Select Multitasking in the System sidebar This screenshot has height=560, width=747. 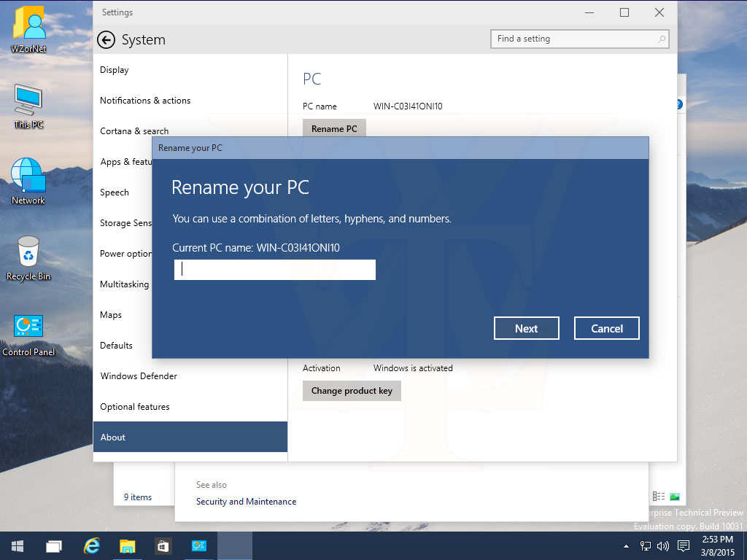[x=123, y=284]
